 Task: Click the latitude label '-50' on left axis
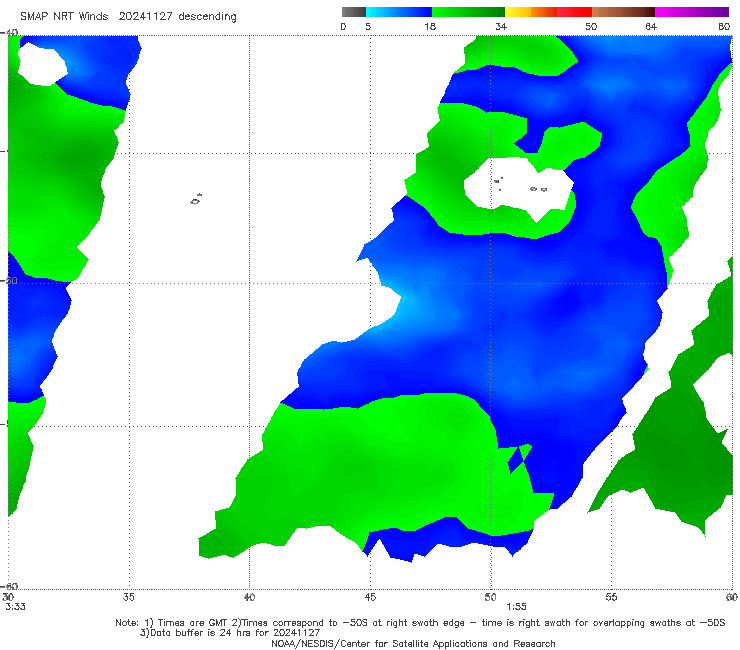pyautogui.click(x=9, y=280)
